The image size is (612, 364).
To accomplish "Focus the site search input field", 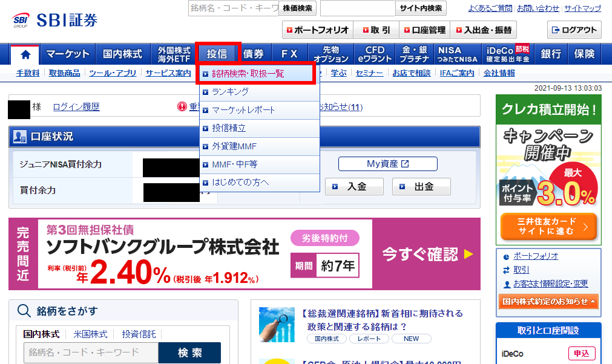I will pyautogui.click(x=358, y=8).
